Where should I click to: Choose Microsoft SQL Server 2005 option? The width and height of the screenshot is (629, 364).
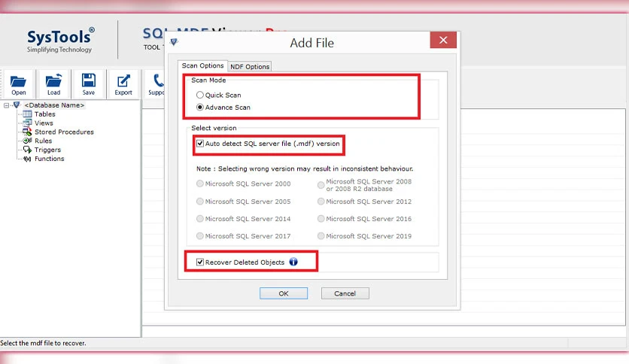coord(200,202)
